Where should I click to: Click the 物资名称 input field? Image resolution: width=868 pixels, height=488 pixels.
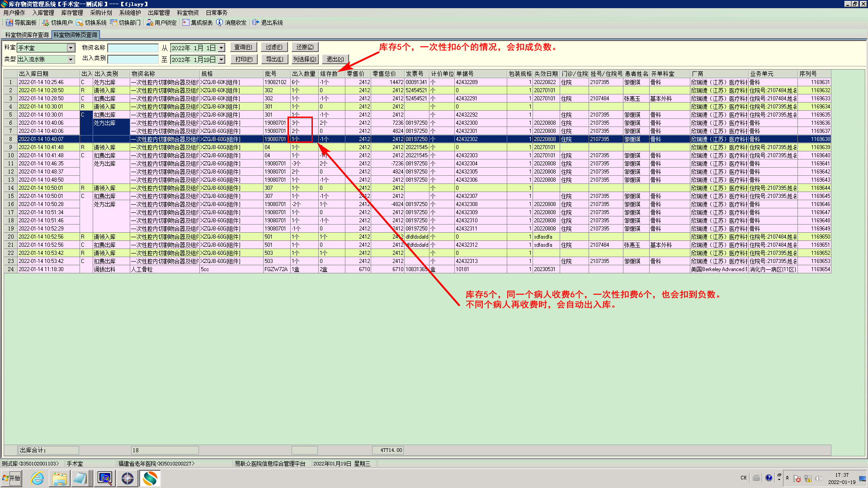[x=133, y=48]
